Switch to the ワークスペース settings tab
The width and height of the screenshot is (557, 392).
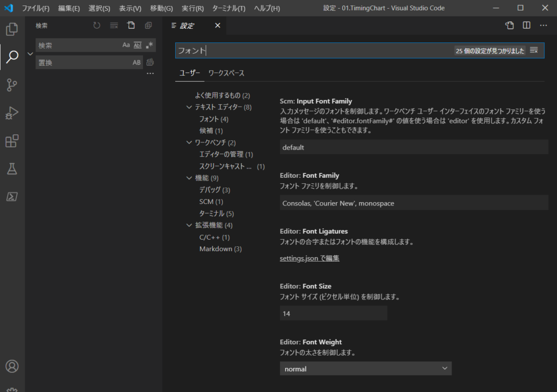226,73
